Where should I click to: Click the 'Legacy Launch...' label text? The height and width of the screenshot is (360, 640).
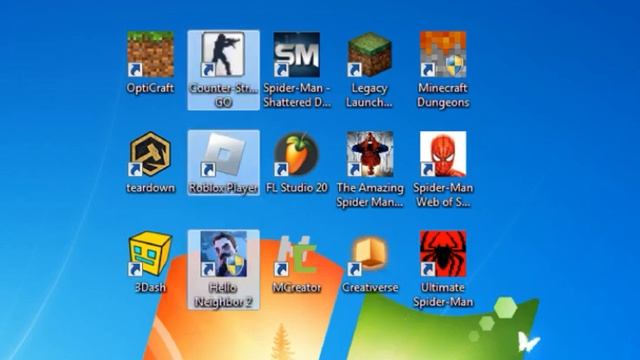click(369, 95)
